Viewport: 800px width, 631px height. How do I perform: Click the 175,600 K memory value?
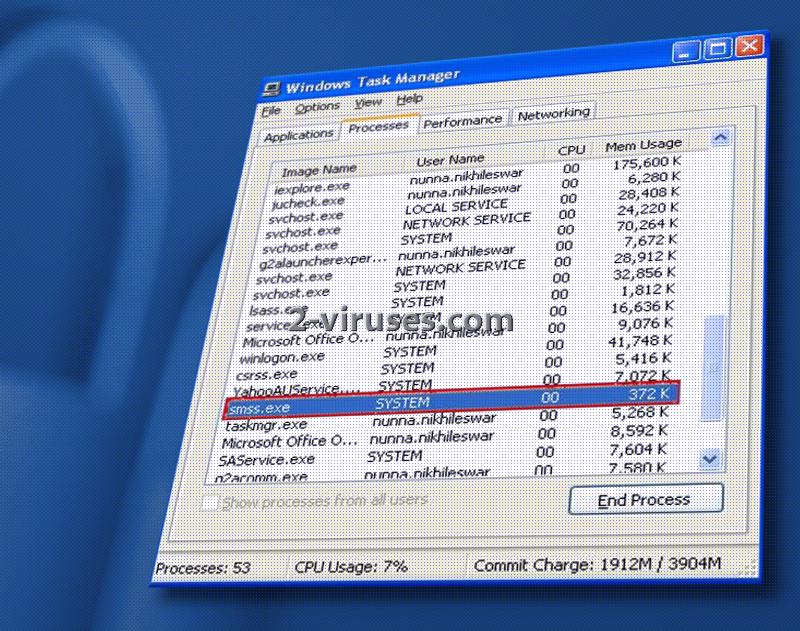pos(647,163)
